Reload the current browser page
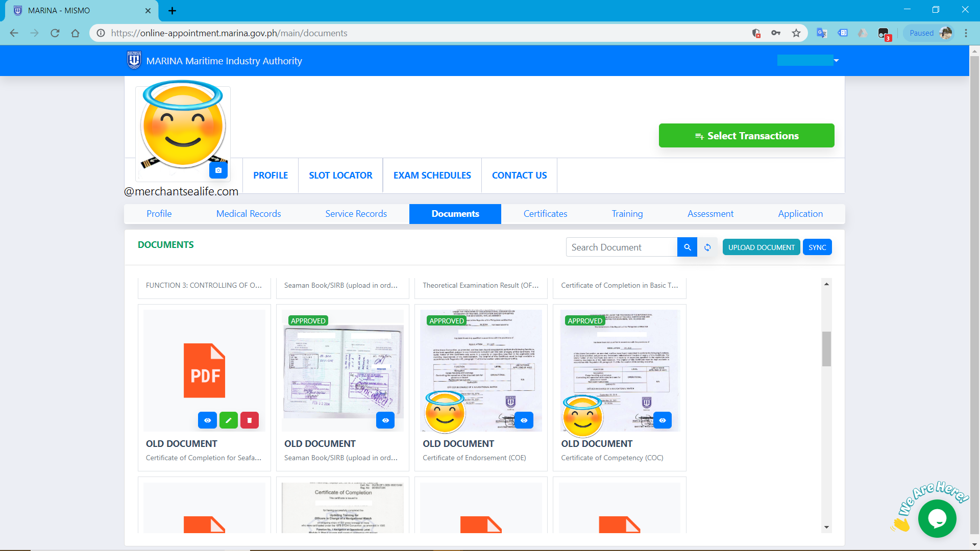This screenshot has height=551, width=980. coord(55,33)
